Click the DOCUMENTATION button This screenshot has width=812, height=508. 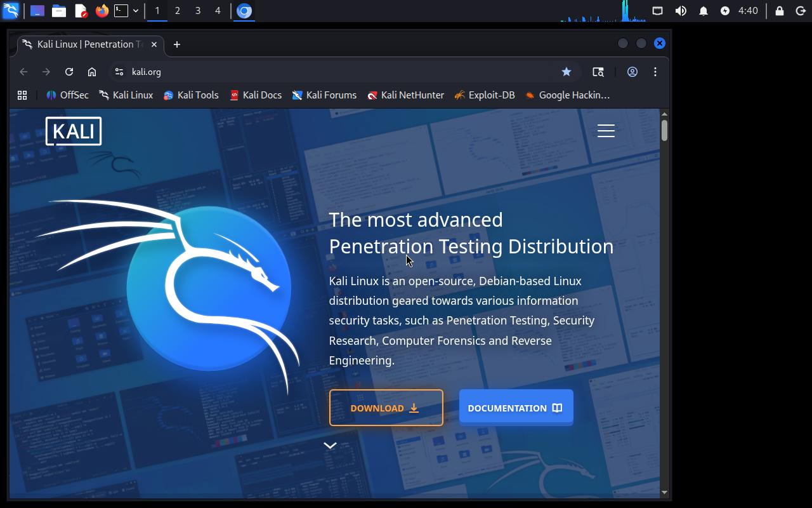click(516, 408)
